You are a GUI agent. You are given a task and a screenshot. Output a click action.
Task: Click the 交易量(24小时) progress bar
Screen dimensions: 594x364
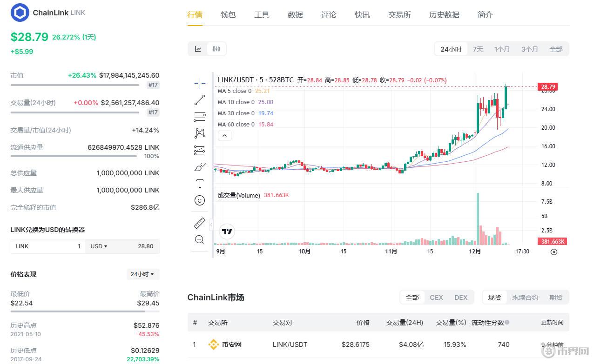[75, 113]
